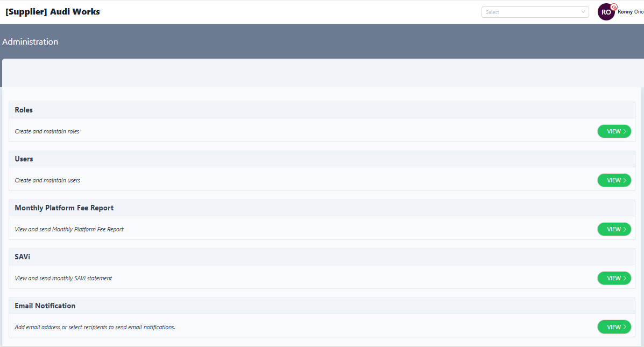
Task: Click the [Supplier] Audi Works title
Action: [x=52, y=11]
